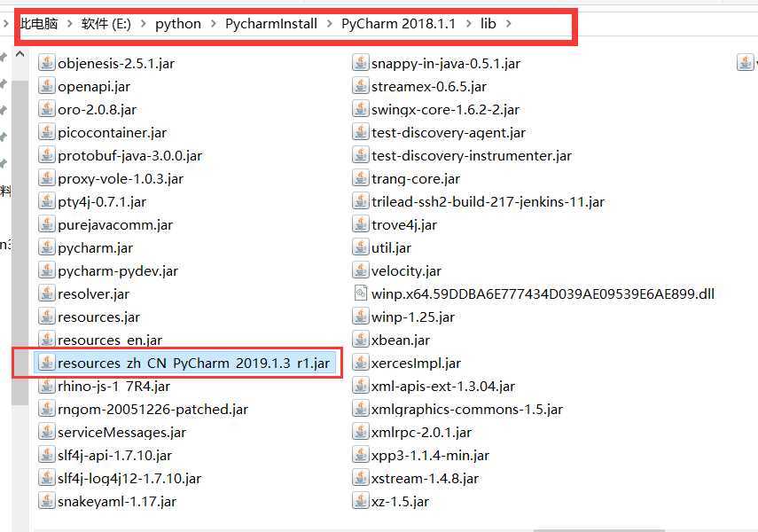Select file serviceMessages.jar

coord(113,432)
